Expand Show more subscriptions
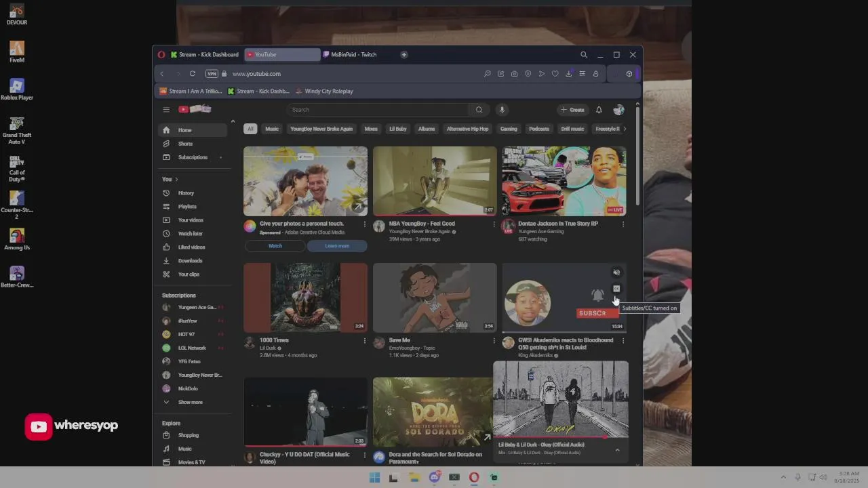 click(x=193, y=402)
